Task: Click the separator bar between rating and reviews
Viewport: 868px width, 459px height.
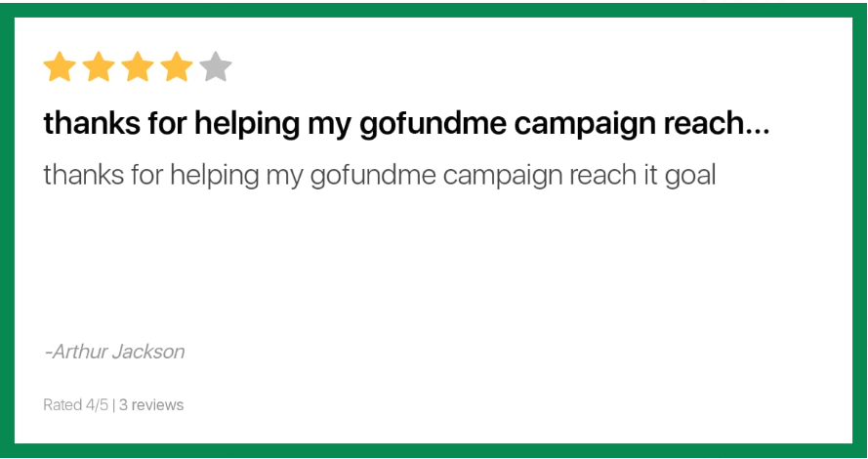Action: tap(114, 404)
